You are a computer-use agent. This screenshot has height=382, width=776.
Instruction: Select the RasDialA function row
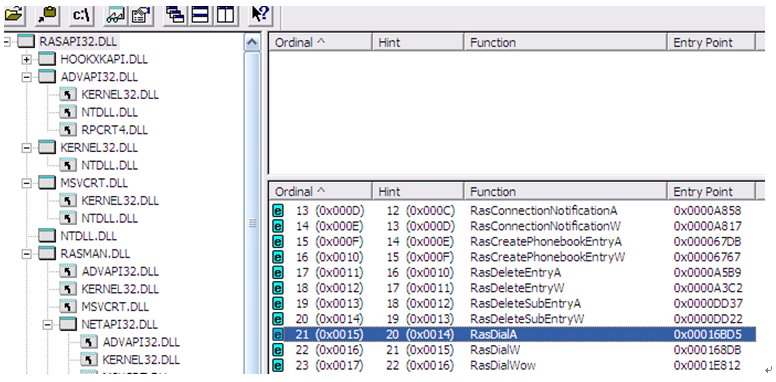coord(513,334)
